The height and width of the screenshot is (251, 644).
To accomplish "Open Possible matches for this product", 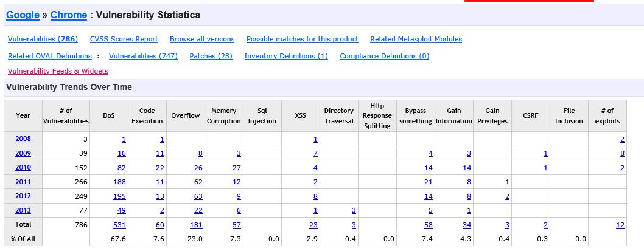I will (303, 39).
